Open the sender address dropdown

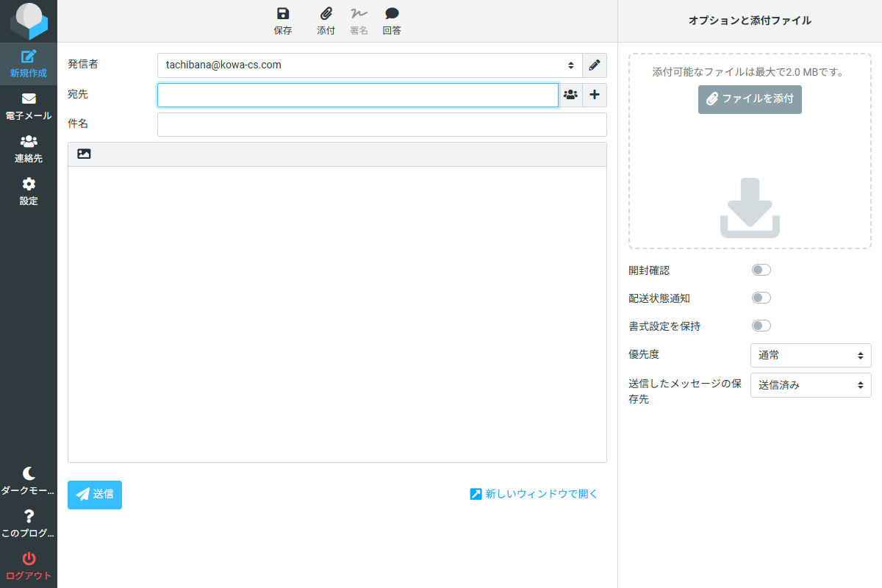[369, 65]
